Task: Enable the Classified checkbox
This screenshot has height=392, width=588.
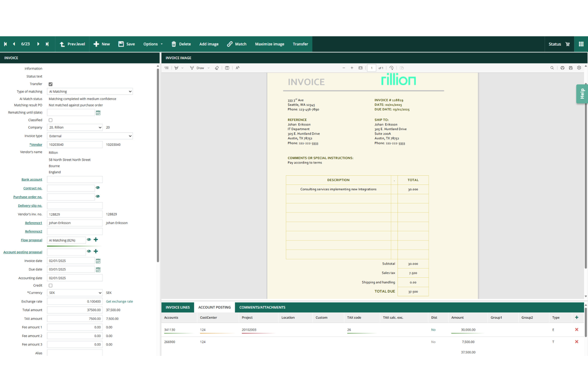Action: click(50, 120)
